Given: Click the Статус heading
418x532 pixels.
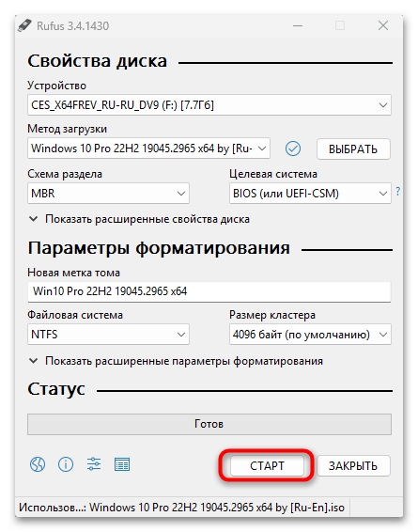Looking at the screenshot, I should 56,389.
